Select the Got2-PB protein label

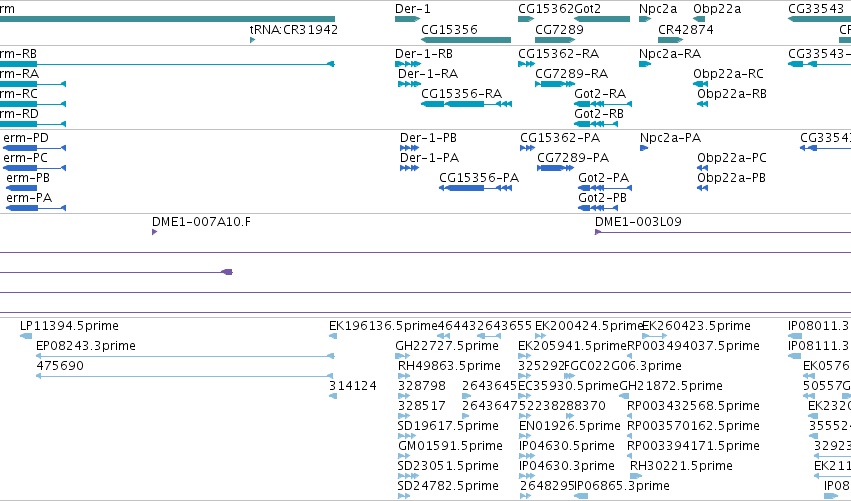602,198
